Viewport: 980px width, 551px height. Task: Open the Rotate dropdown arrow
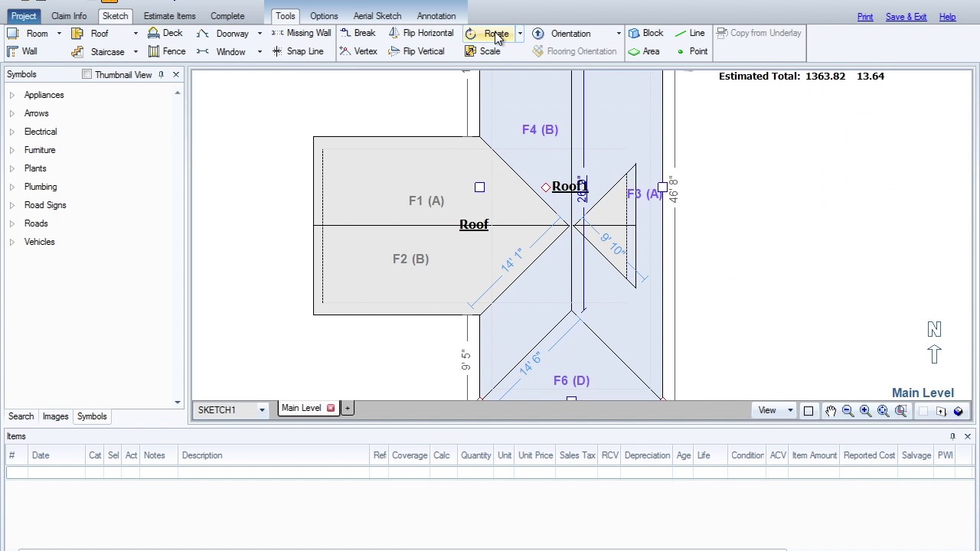(520, 34)
